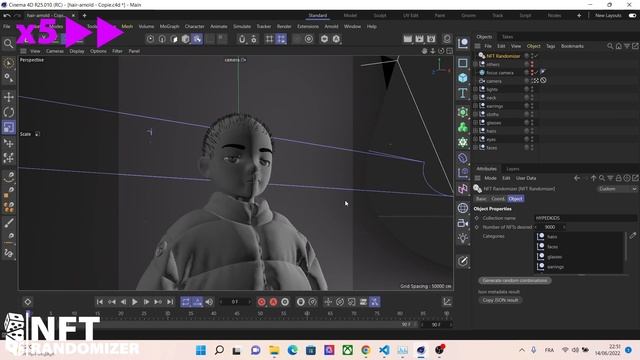The width and height of the screenshot is (640, 360).
Task: Click the Objects panel search icon
Action: (610, 46)
